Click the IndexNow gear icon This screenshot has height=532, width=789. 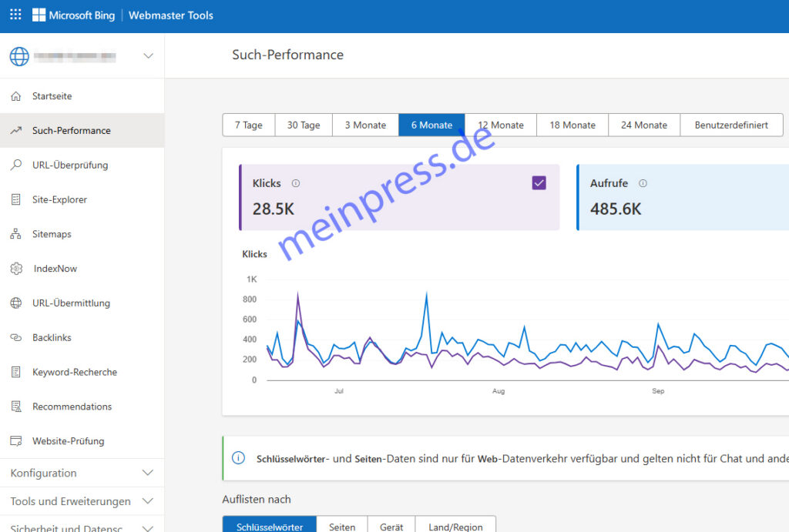[16, 269]
